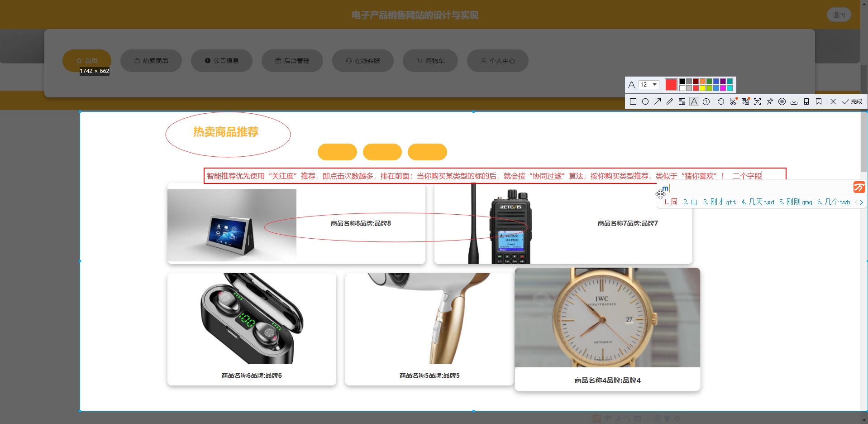Viewport: 868px width, 424px height.
Task: Open product card 商品名称7品牌:品牌7
Action: 563,223
